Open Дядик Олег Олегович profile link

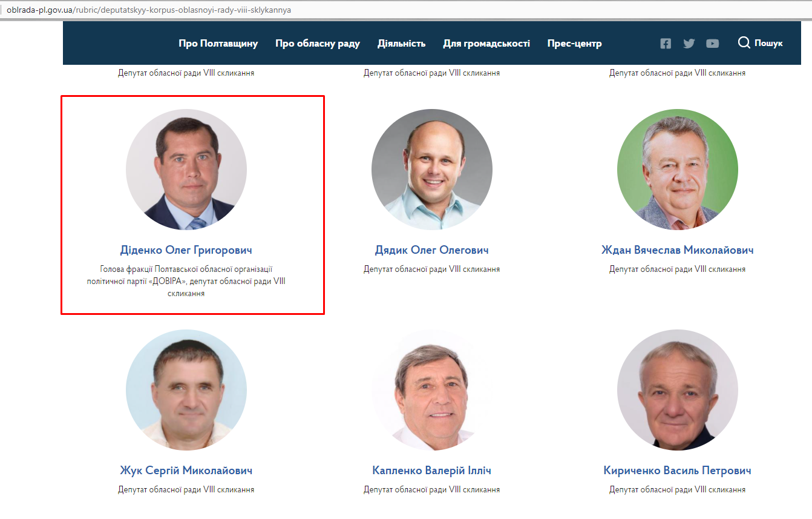tap(432, 250)
